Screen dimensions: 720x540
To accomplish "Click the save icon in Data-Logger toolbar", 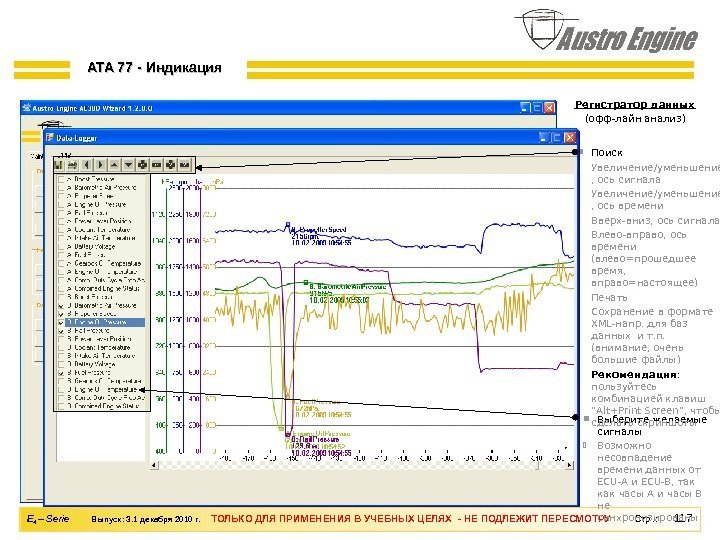I will tap(58, 164).
